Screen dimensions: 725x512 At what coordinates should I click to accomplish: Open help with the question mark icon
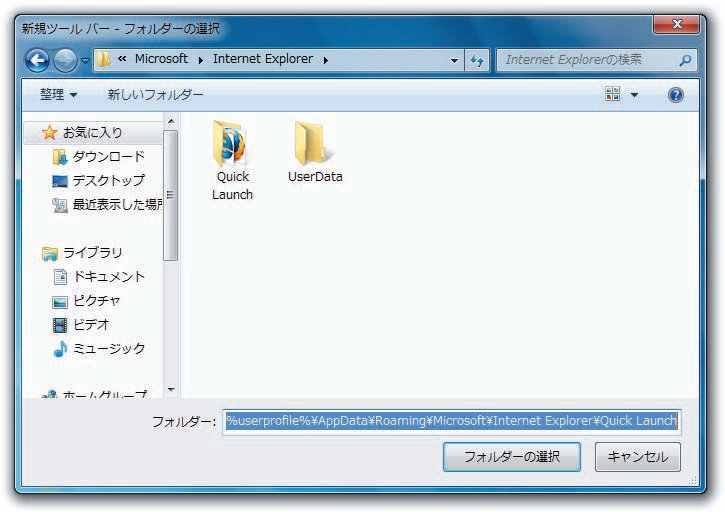click(676, 95)
